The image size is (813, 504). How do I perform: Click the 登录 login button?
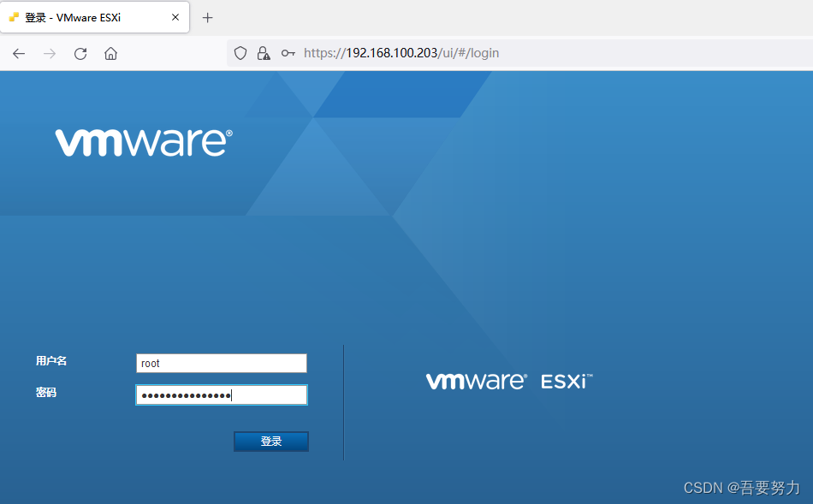tap(271, 442)
